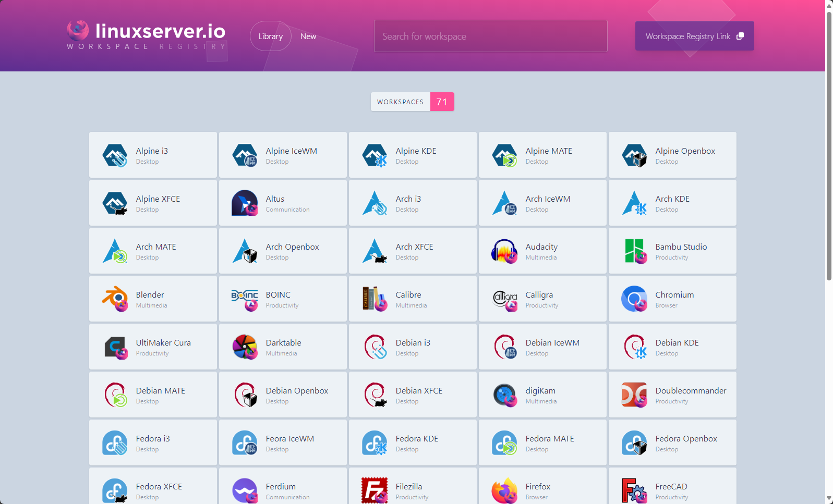
Task: Open the Alpine KDE workspace card
Action: pyautogui.click(x=413, y=155)
